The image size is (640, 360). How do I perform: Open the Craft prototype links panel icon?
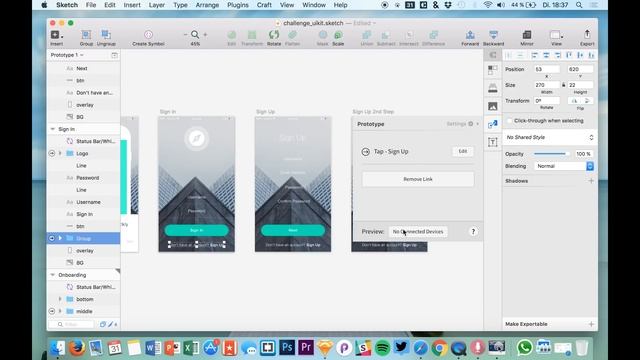[x=493, y=124]
